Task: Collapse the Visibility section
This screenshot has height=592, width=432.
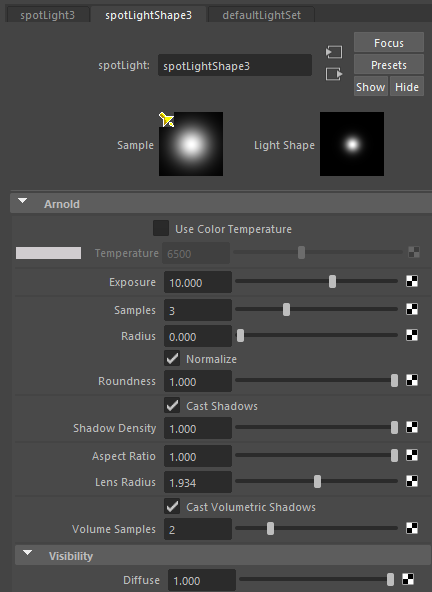Action: [x=27, y=553]
